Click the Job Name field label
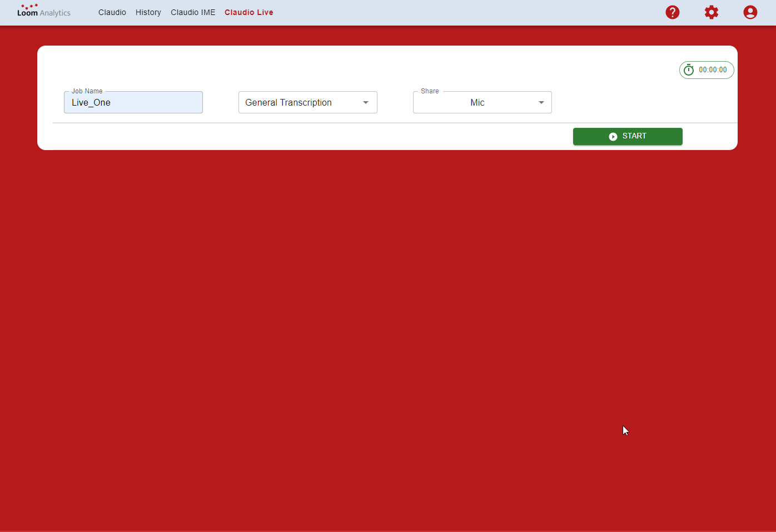The height and width of the screenshot is (532, 776). pos(87,91)
